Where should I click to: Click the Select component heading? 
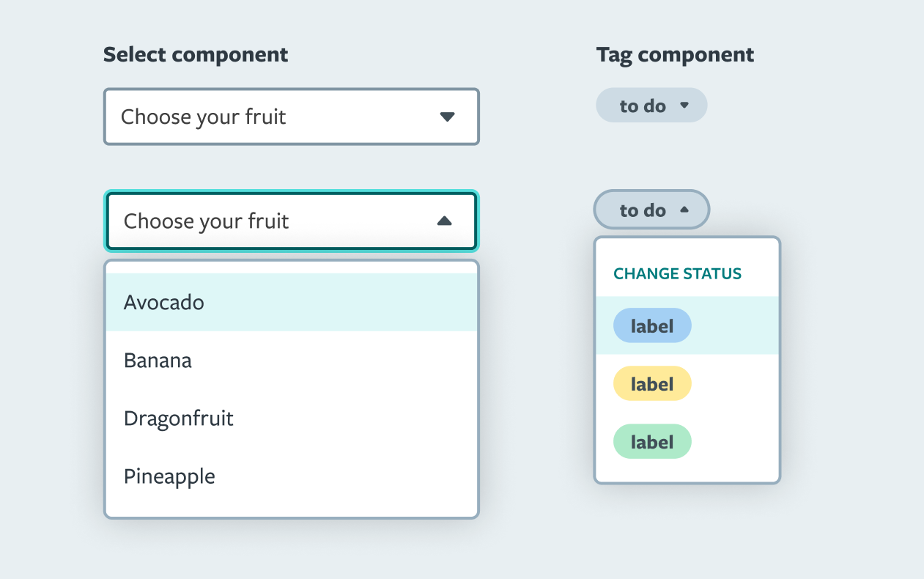point(196,55)
